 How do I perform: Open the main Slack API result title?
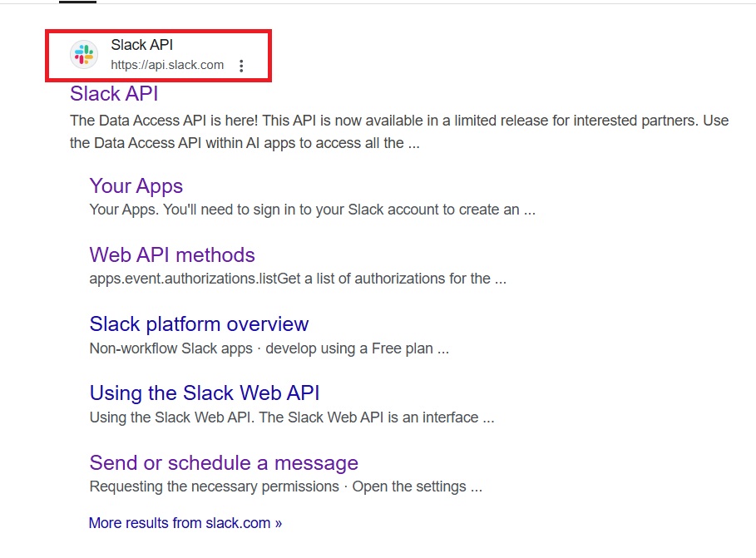coord(114,94)
